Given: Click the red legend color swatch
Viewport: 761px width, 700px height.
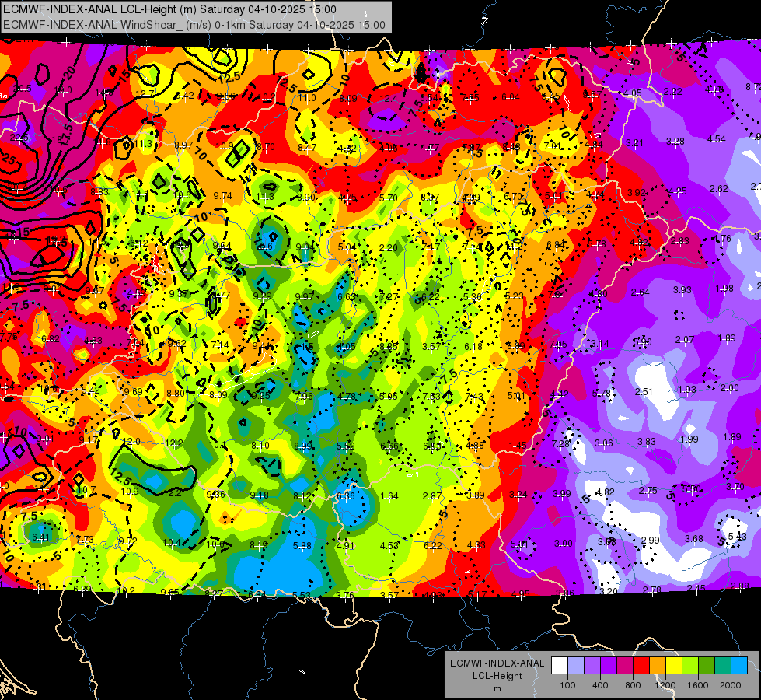Looking at the screenshot, I should [x=641, y=666].
